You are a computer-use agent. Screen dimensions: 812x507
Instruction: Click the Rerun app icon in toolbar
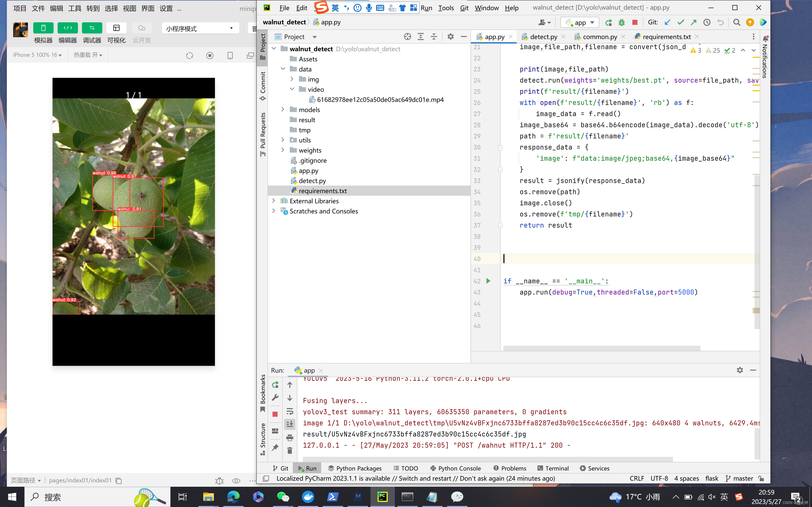[608, 23]
